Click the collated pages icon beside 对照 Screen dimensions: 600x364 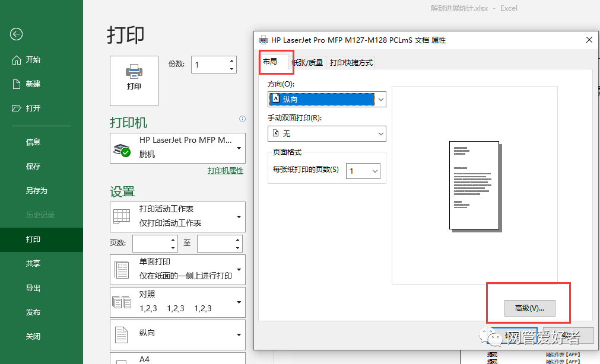point(122,302)
